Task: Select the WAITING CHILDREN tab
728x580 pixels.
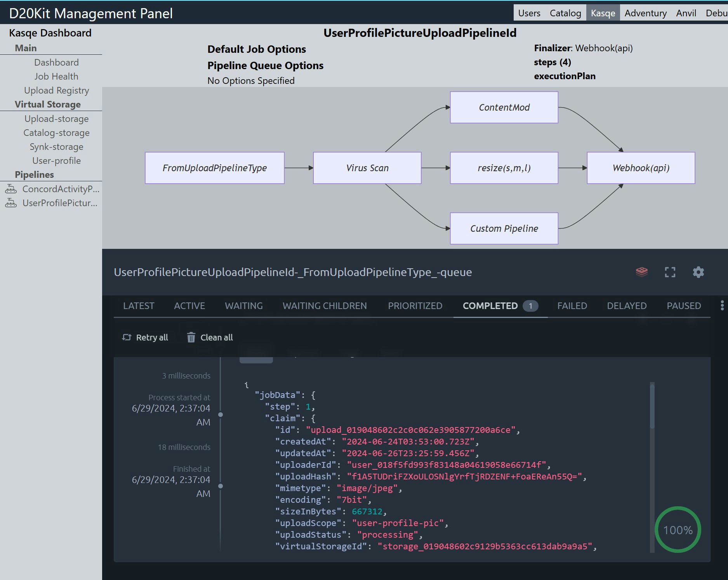Action: tap(325, 306)
